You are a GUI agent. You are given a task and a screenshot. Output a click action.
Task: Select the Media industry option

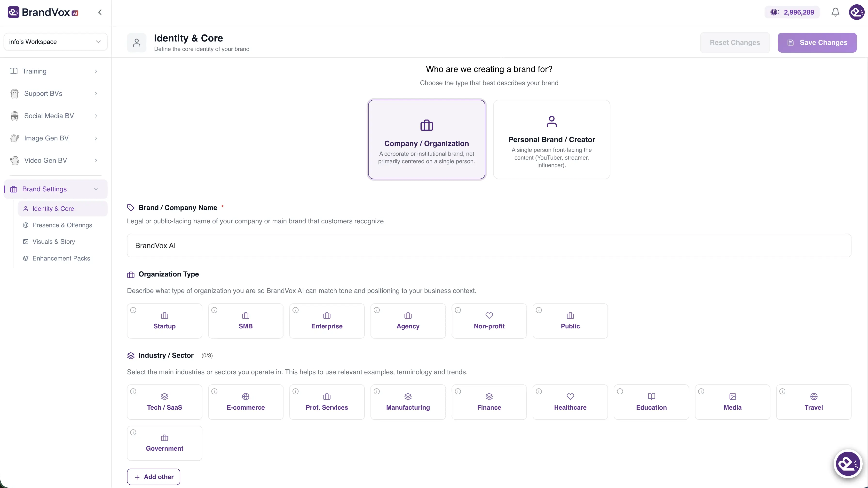pyautogui.click(x=733, y=402)
